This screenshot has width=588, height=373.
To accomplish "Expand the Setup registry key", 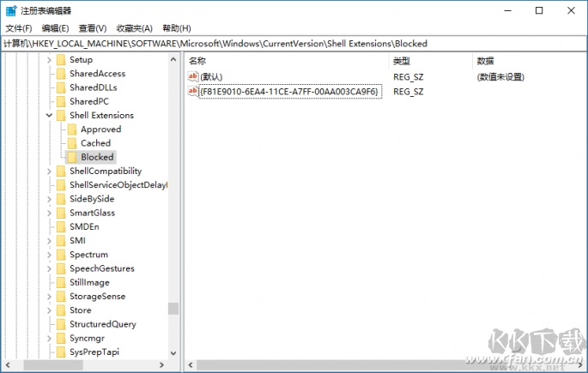I will (49, 60).
